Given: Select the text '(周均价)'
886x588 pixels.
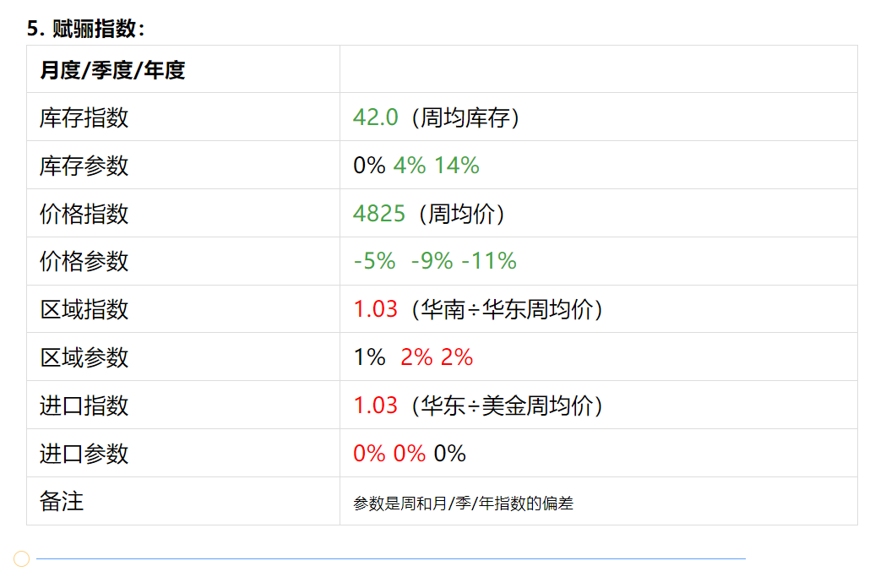Looking at the screenshot, I should click(x=462, y=214).
